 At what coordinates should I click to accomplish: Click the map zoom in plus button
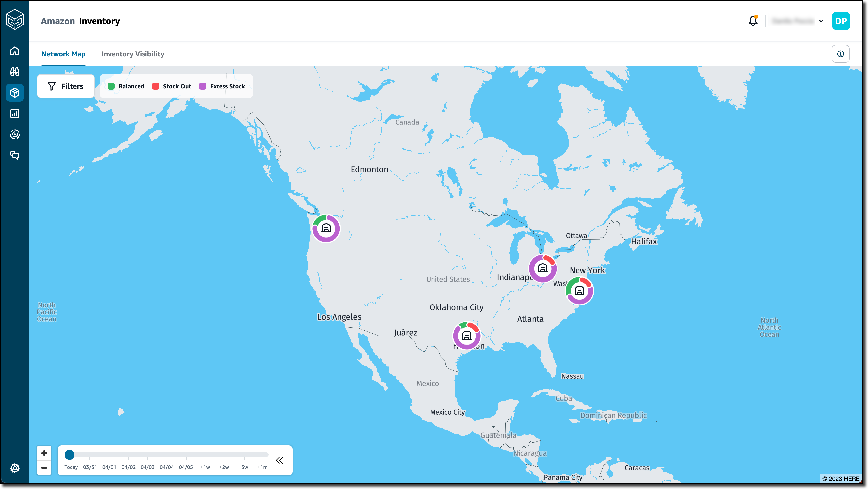(x=44, y=453)
